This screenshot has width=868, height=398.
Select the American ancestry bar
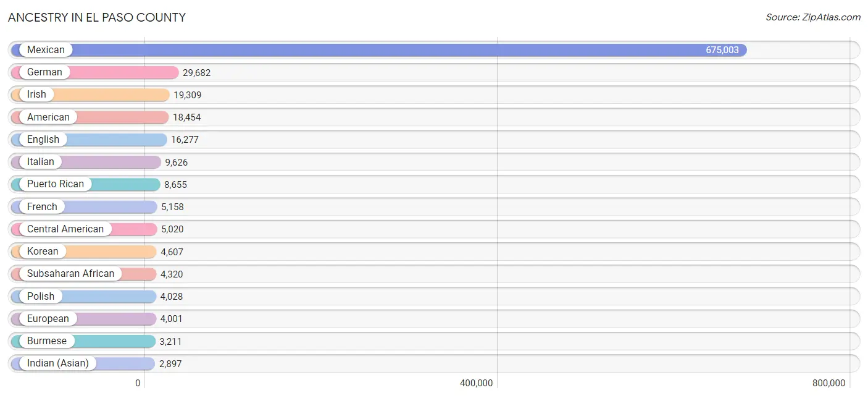[x=90, y=117]
